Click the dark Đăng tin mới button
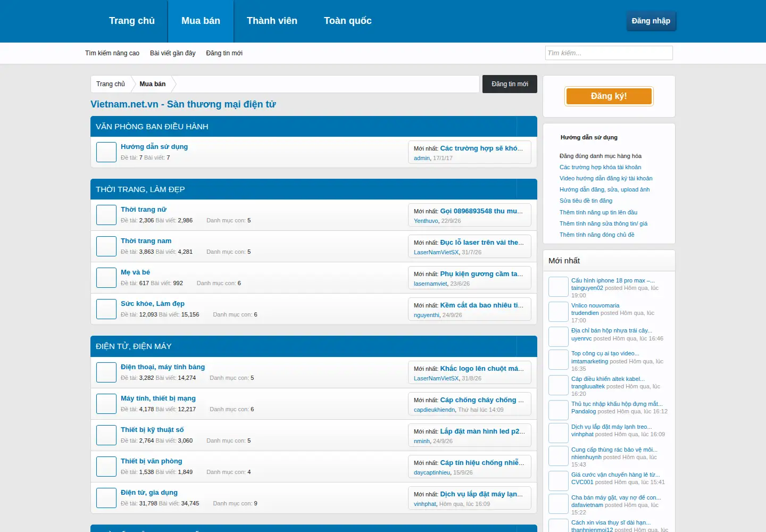The height and width of the screenshot is (532, 766). [510, 84]
